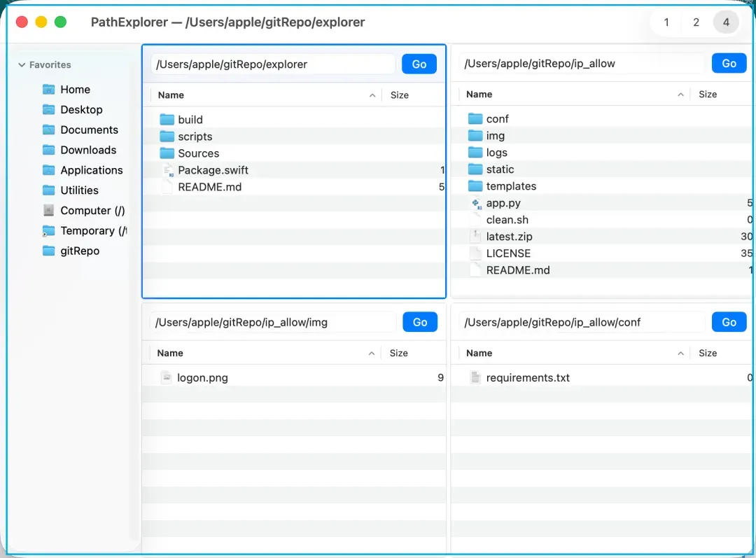
Task: Click the templates folder icon
Action: [475, 186]
